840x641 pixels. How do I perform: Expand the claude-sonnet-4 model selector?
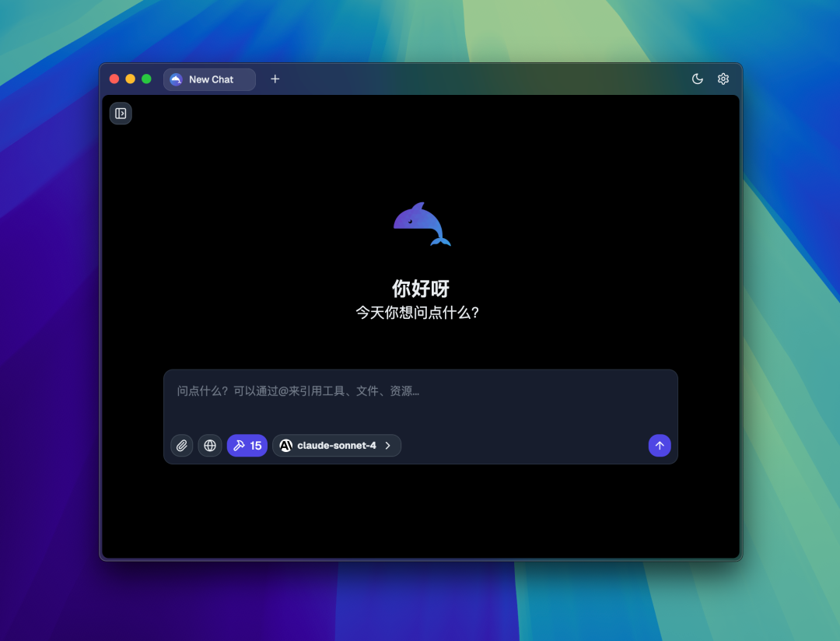[x=336, y=445]
